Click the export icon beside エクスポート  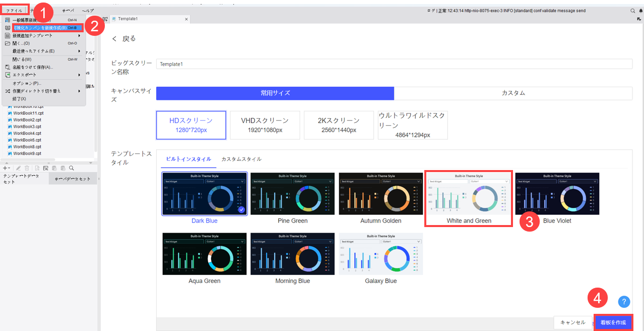pyautogui.click(x=8, y=75)
